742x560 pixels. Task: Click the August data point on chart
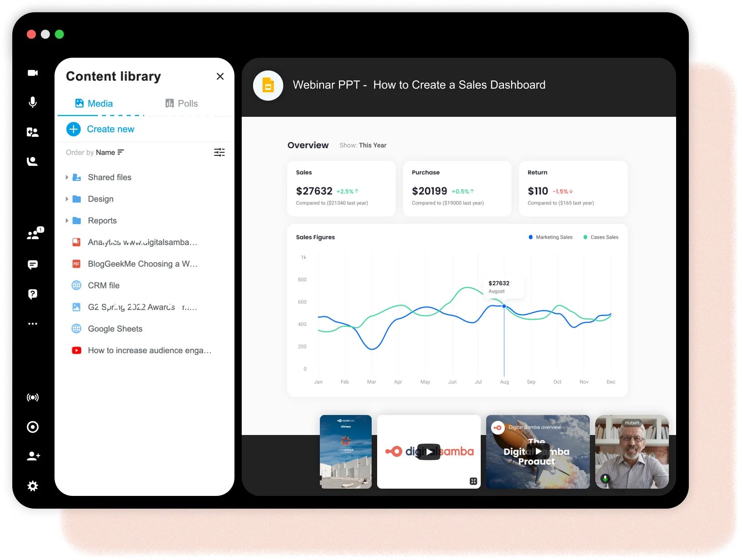coord(504,306)
